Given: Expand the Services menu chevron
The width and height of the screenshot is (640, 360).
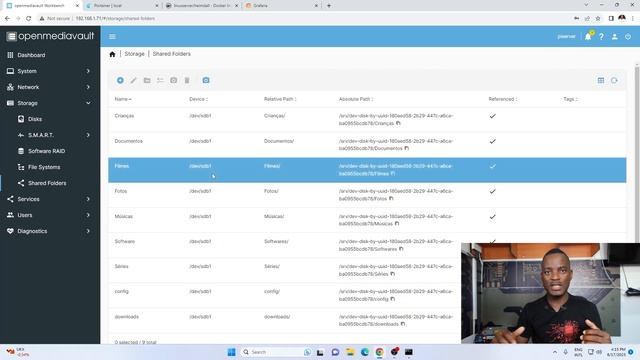Looking at the screenshot, I should [x=88, y=199].
